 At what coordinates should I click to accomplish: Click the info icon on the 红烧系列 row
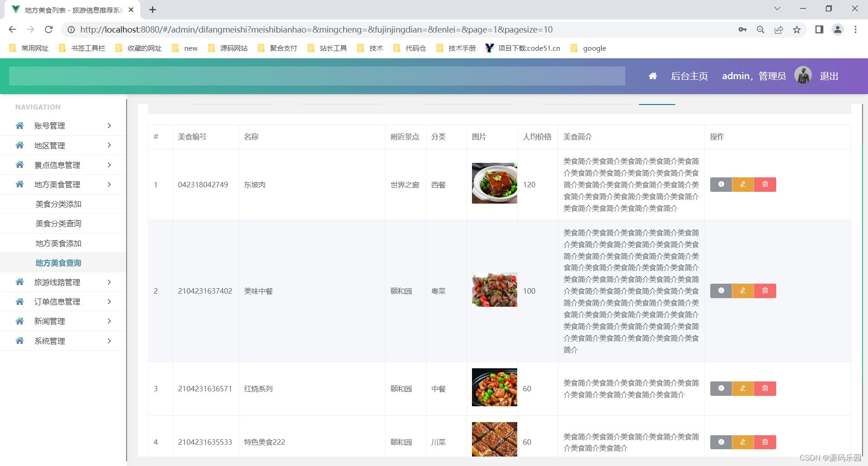(x=721, y=388)
